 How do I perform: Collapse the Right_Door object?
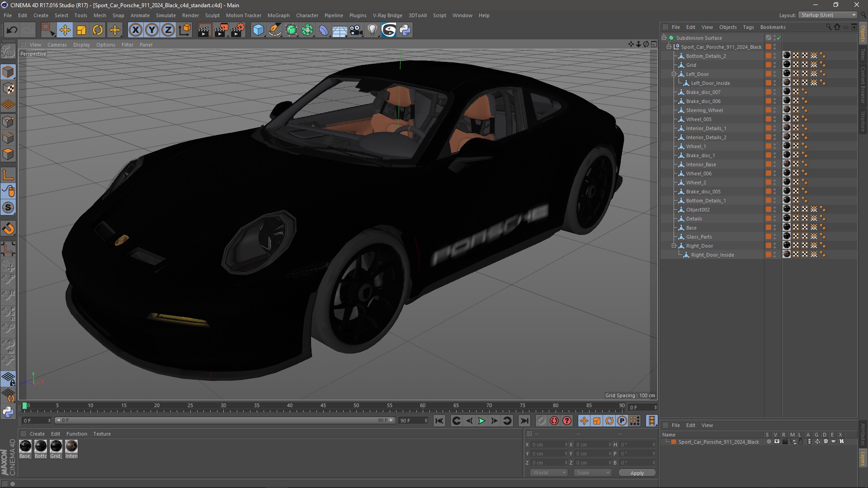674,246
